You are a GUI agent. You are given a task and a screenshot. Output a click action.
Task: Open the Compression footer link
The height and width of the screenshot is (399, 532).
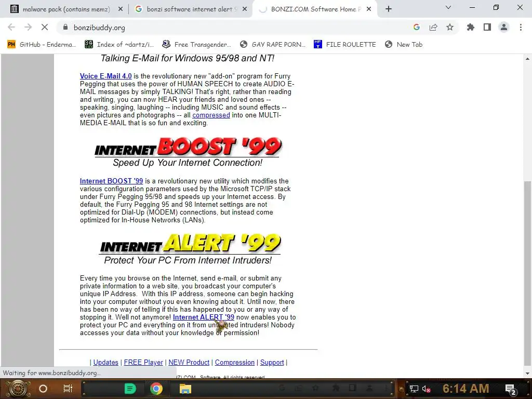(x=234, y=362)
